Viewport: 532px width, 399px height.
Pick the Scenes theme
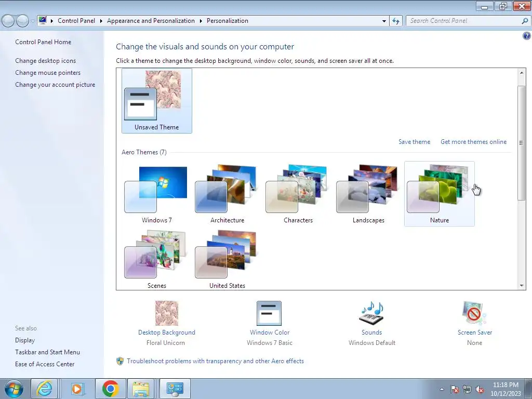(x=156, y=259)
